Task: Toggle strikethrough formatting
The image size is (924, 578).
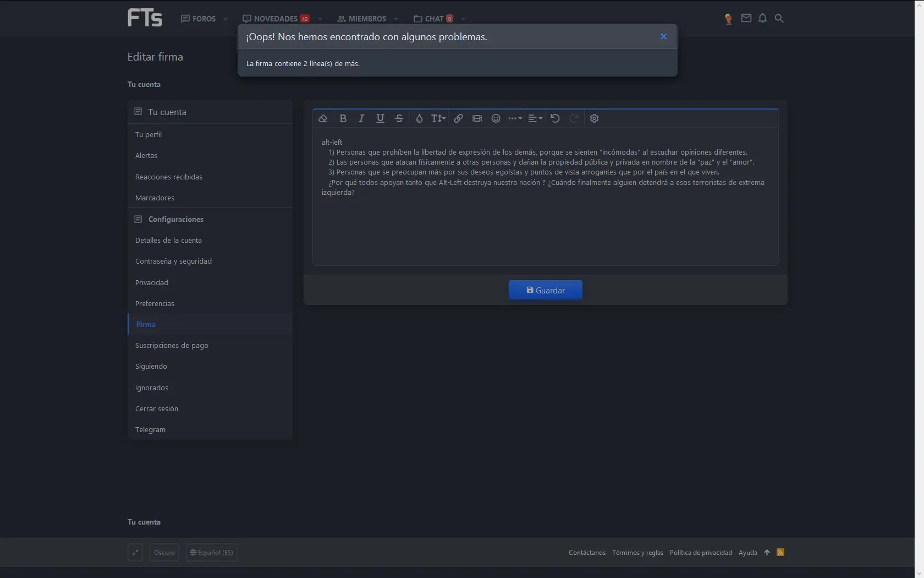Action: (399, 118)
